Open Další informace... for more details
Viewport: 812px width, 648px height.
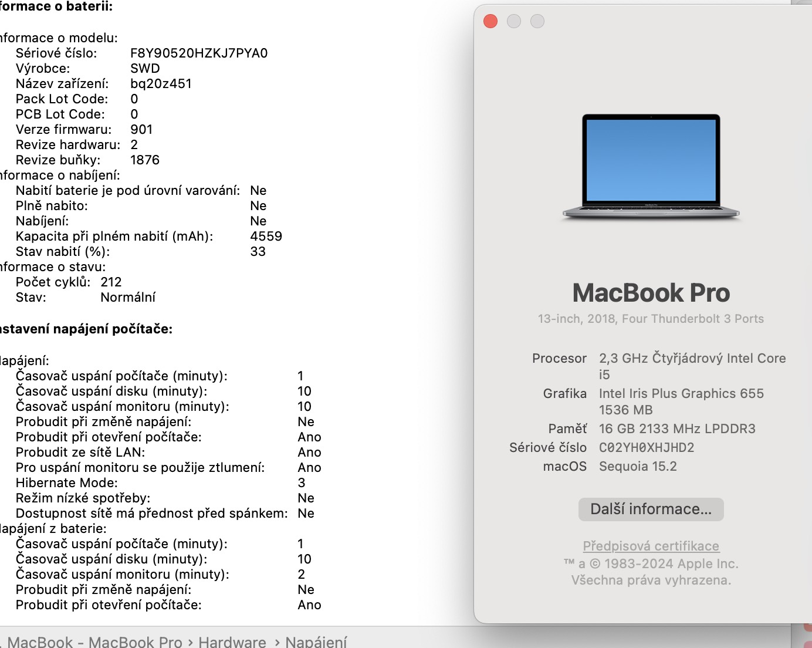tap(651, 509)
